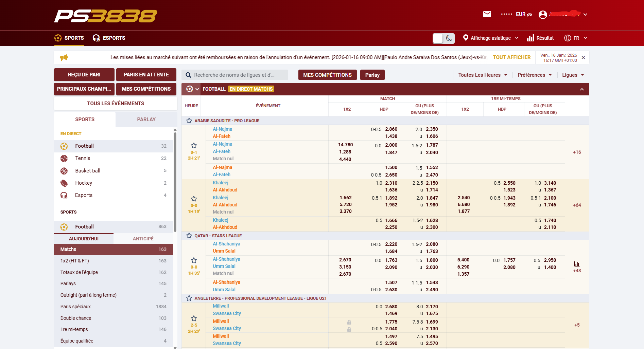Viewport: 644px width, 349px height.
Task: Favorite Al-Shahaniya vs Umm Salal match
Action: [194, 260]
